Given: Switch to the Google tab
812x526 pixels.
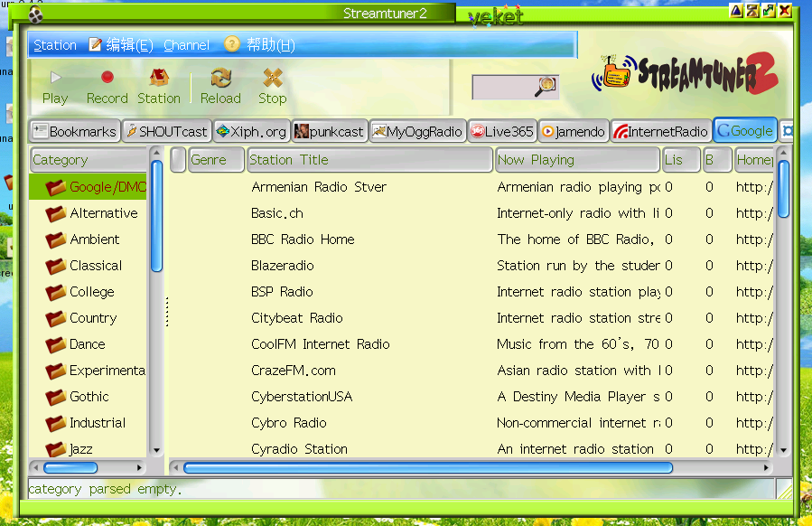Looking at the screenshot, I should point(744,130).
